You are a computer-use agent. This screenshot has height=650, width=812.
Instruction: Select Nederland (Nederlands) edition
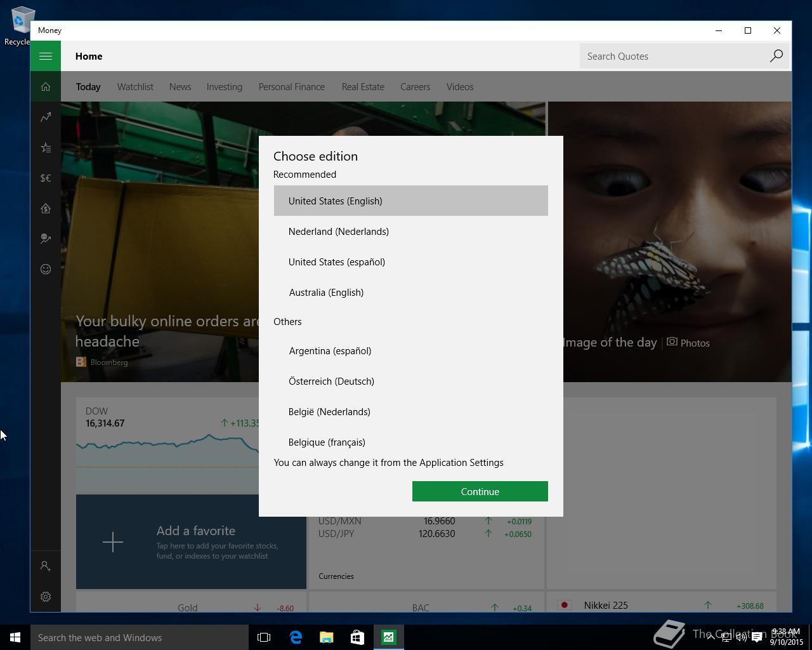[x=411, y=231]
